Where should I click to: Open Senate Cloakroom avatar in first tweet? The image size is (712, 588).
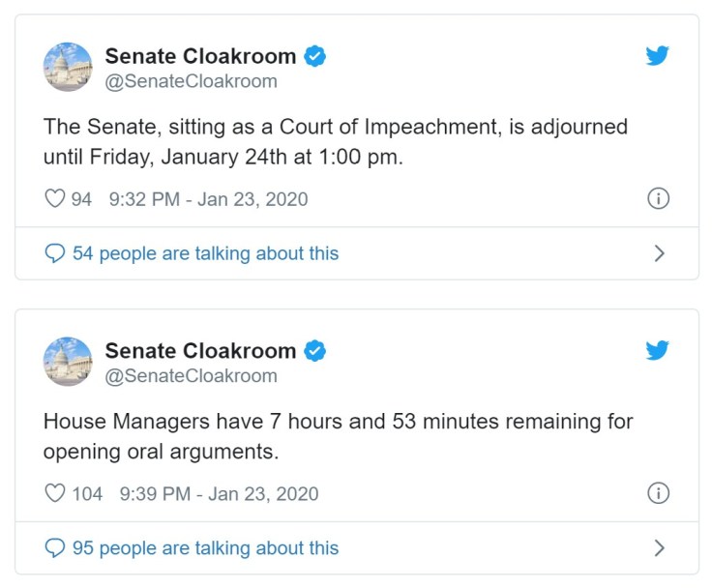tap(68, 68)
